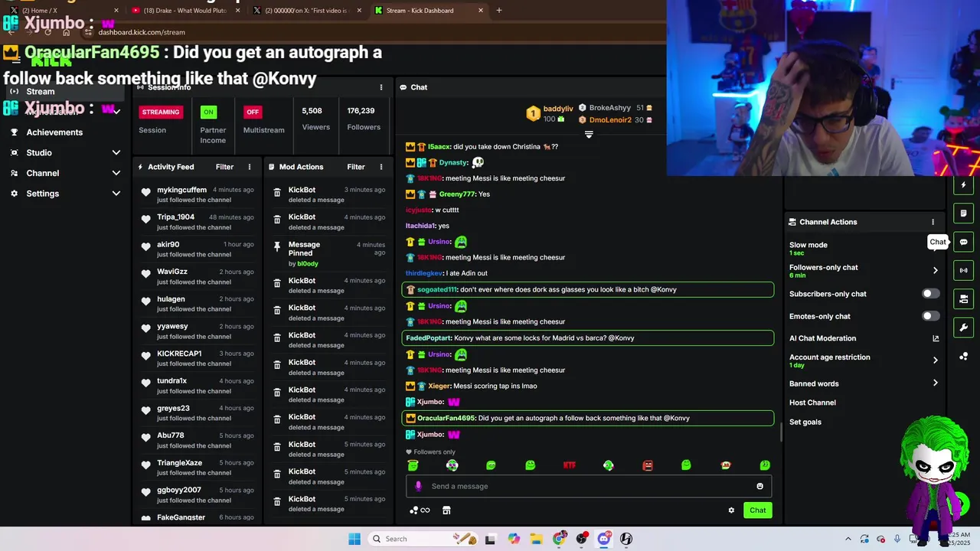Click the purple microphone icon in message box
The height and width of the screenshot is (551, 980).
(418, 486)
